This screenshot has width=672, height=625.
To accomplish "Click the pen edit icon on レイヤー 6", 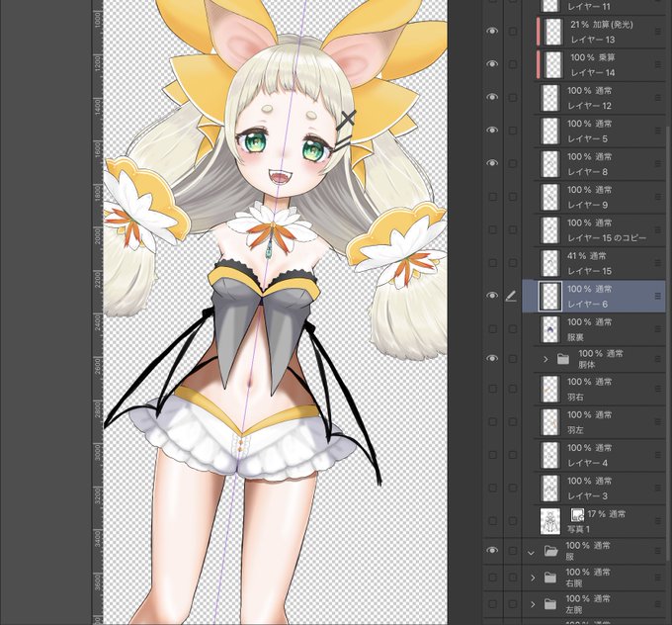I will click(x=511, y=296).
